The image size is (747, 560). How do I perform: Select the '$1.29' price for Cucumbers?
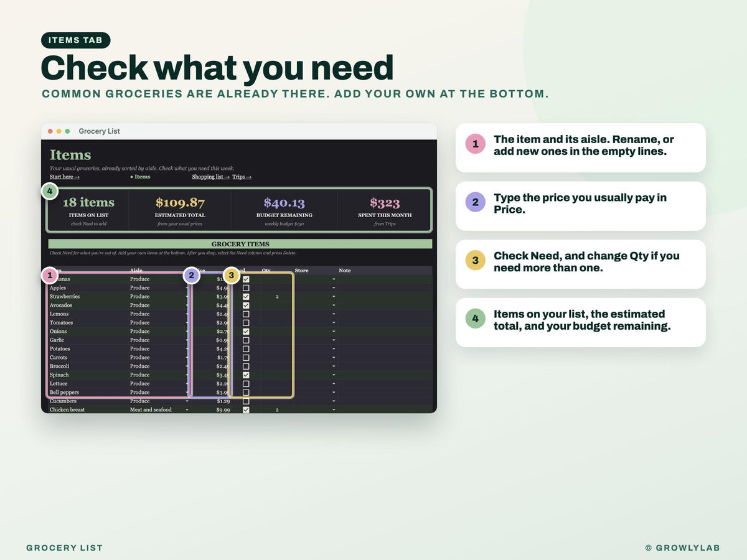[223, 401]
